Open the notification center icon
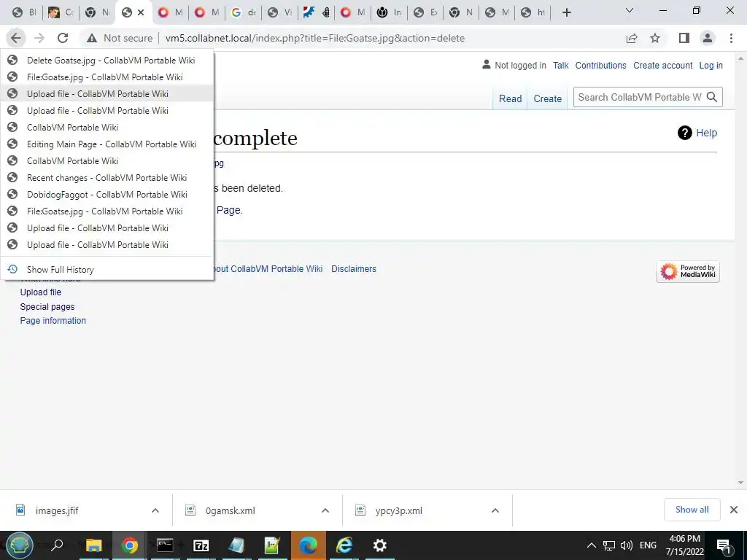747x560 pixels. tap(723, 545)
